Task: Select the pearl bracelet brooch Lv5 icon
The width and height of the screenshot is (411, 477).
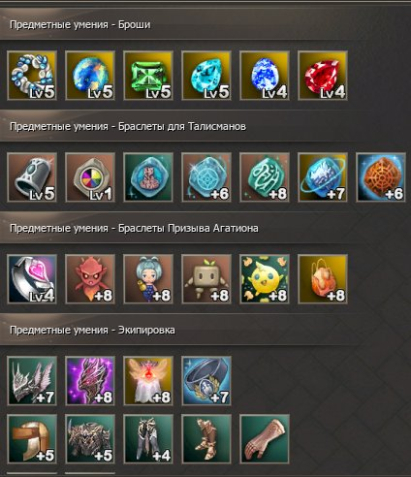Action: click(32, 75)
